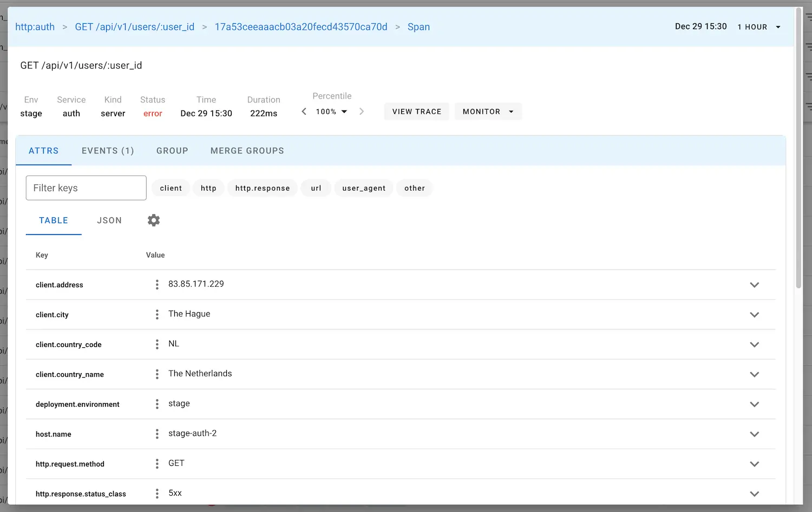Image resolution: width=812 pixels, height=512 pixels.
Task: Open the host.name row three-dot menu
Action: [x=157, y=434]
